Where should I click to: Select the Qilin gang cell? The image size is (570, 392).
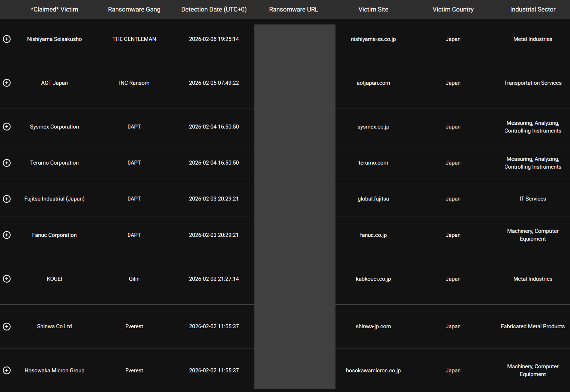pos(134,279)
